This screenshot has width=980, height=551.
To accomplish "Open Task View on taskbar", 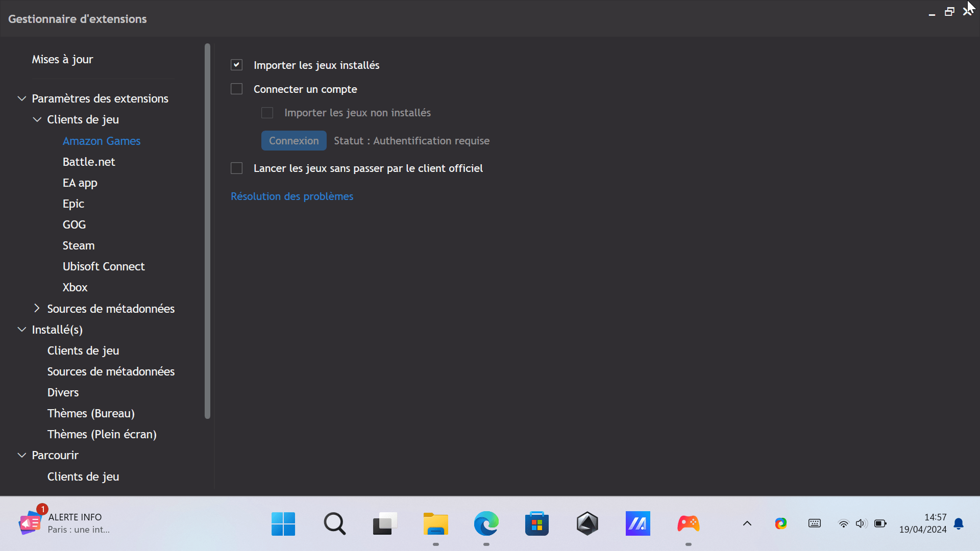I will [385, 524].
